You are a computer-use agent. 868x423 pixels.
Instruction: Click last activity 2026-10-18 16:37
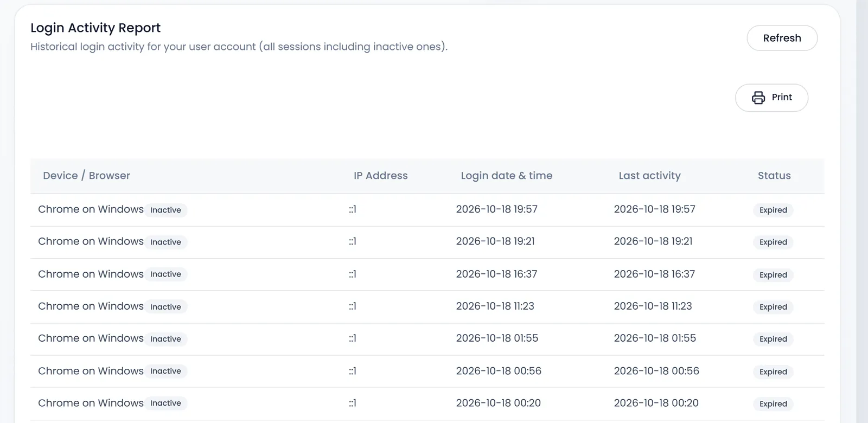[x=654, y=274]
